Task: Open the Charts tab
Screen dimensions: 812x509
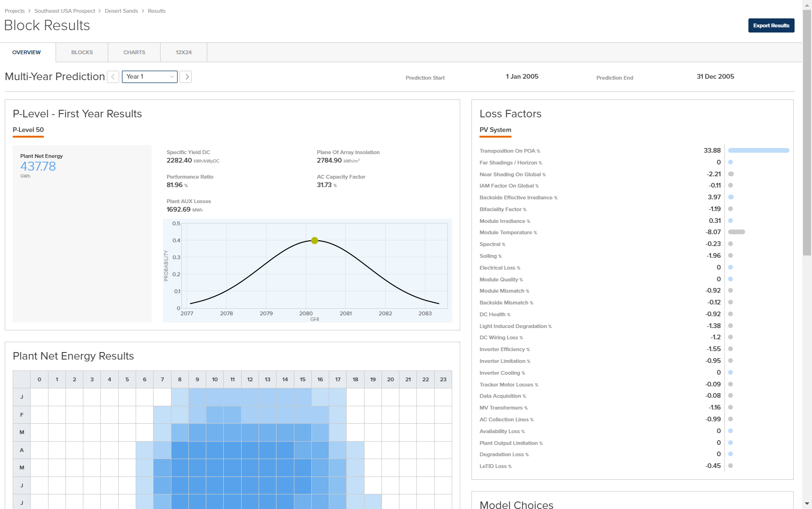Action: [x=134, y=52]
